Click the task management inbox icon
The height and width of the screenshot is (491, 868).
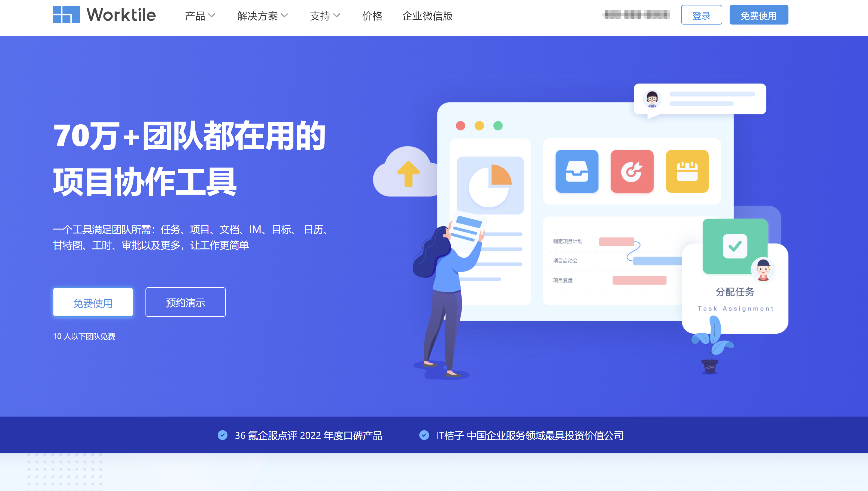coord(575,172)
